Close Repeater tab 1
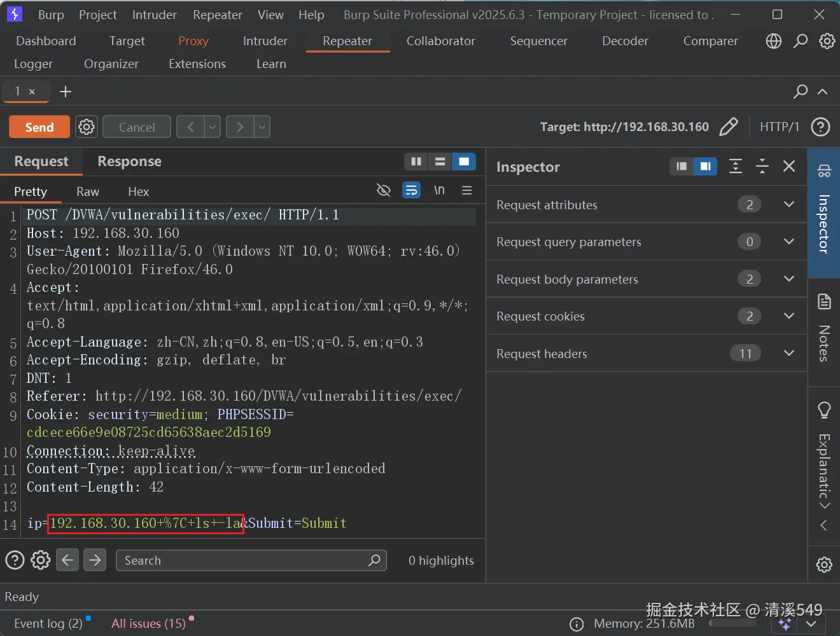 coord(32,92)
